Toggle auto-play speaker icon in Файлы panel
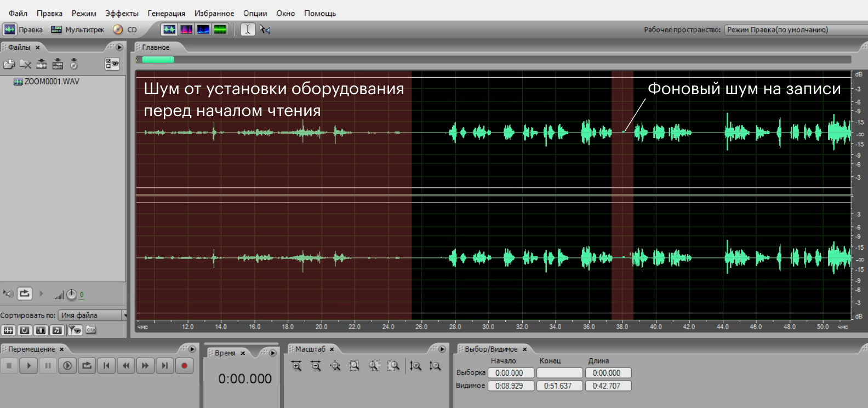868x408 pixels. point(8,294)
